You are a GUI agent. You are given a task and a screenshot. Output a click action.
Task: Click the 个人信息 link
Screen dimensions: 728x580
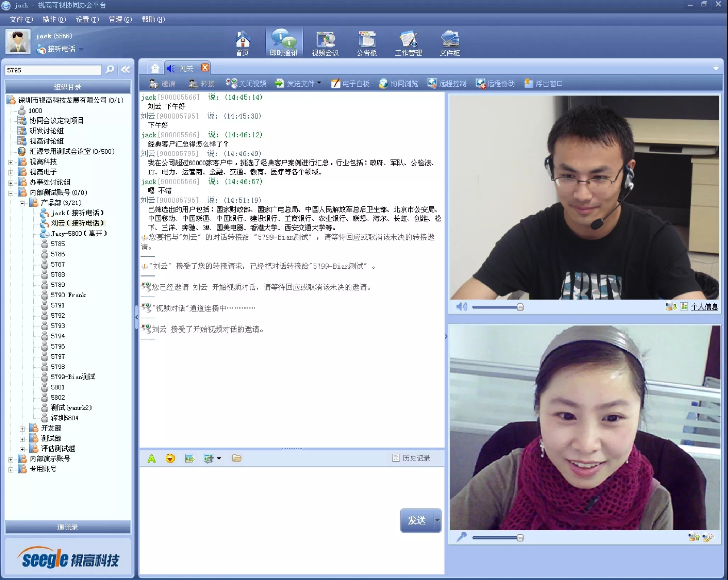[704, 307]
